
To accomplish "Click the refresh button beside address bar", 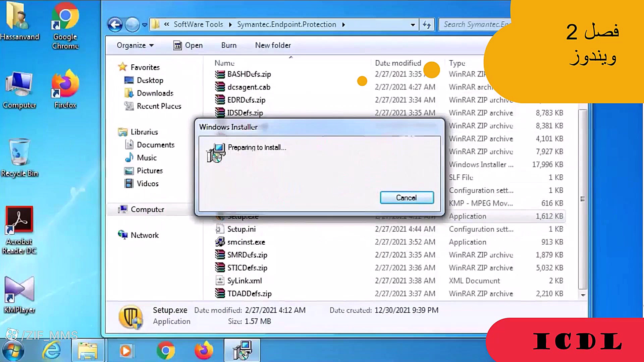I will pyautogui.click(x=427, y=25).
